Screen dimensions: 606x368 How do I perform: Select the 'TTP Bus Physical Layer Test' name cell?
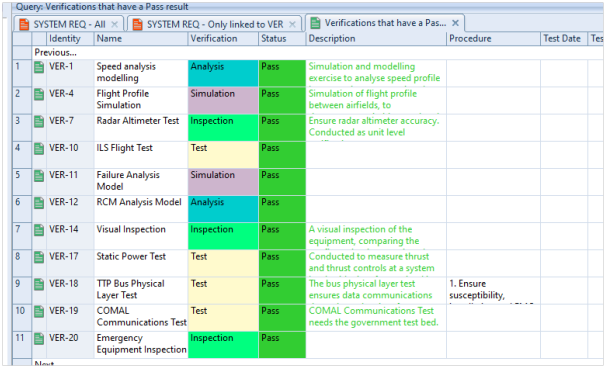tap(141, 290)
